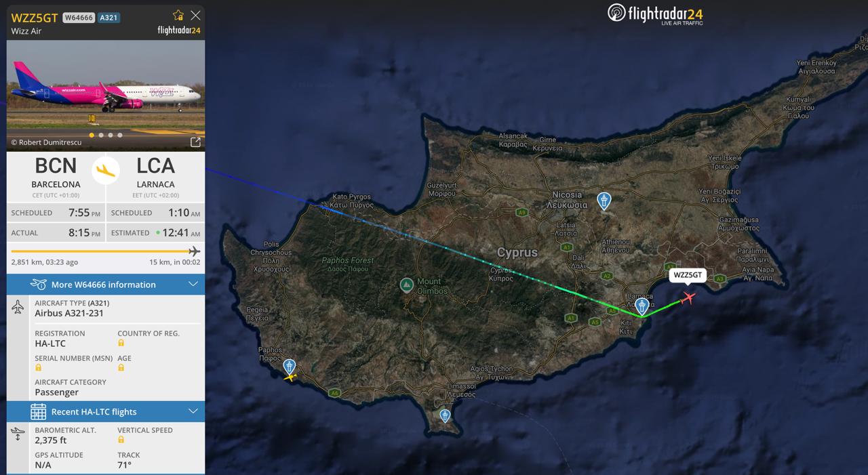This screenshot has height=475, width=868.
Task: Click the Mount Olimbos triangle marker
Action: tap(406, 285)
